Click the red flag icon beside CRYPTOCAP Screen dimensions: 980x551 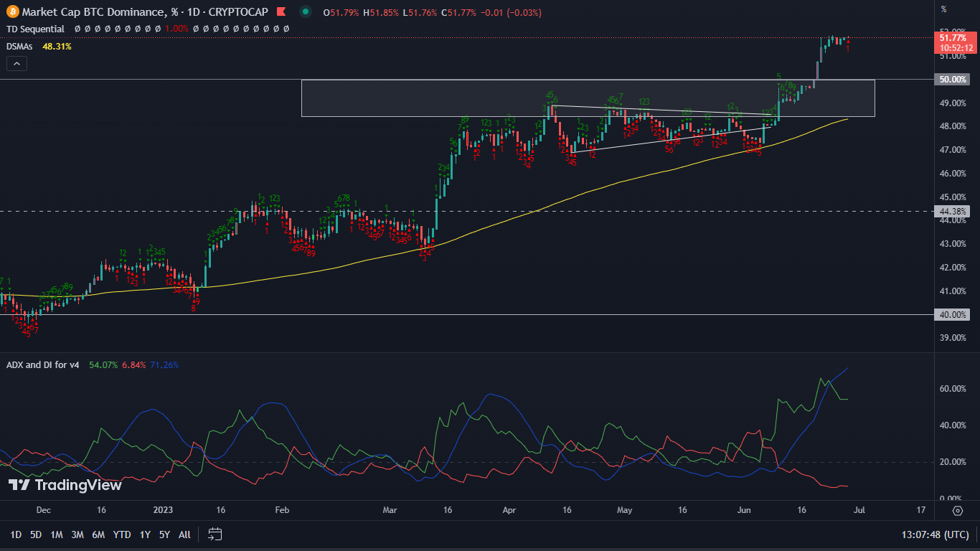(281, 12)
